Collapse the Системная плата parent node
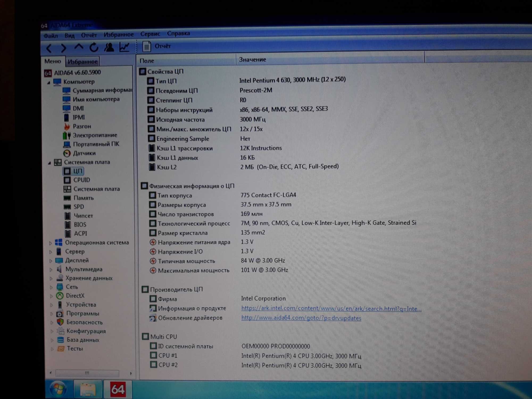 point(49,163)
